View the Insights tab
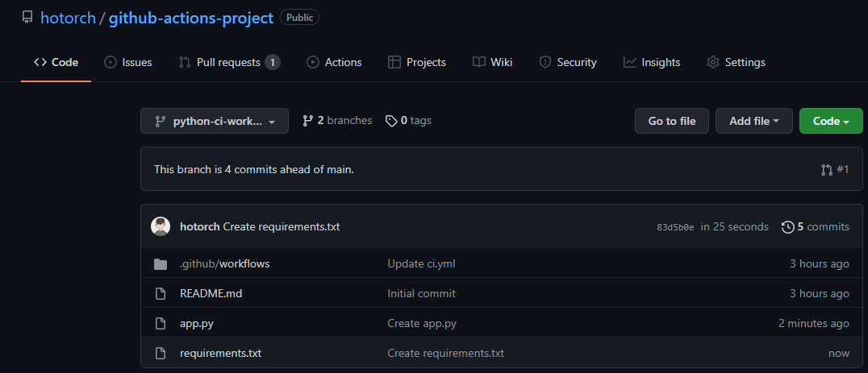This screenshot has width=868, height=373. click(x=652, y=63)
